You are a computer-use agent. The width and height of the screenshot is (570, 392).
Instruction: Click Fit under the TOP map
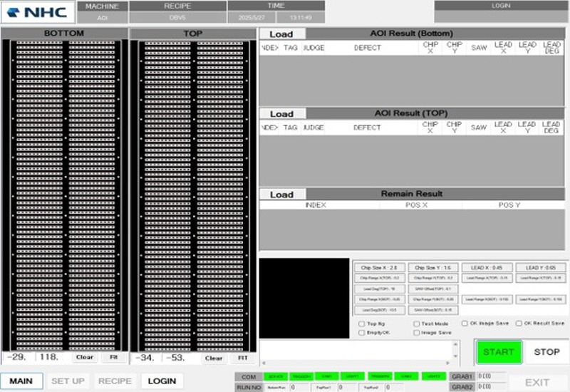242,358
